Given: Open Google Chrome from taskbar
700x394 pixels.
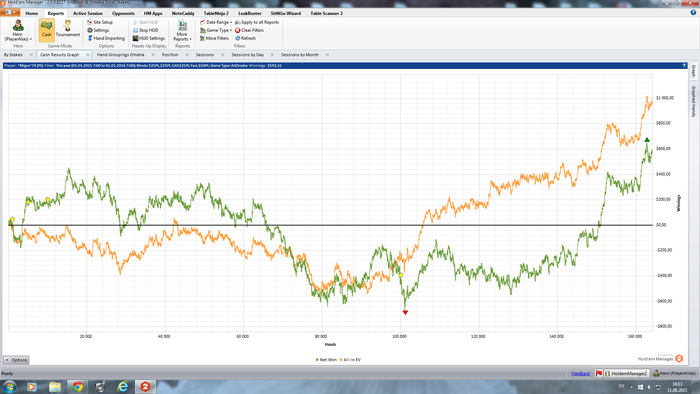Looking at the screenshot, I should pos(78,387).
